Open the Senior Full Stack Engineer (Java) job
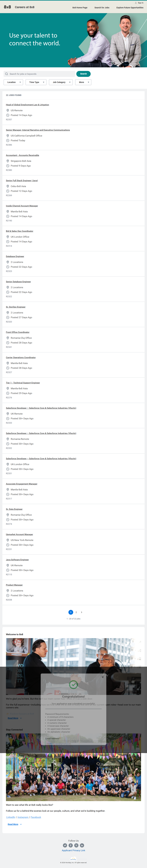Screen dimensions: 147x868 (22, 181)
